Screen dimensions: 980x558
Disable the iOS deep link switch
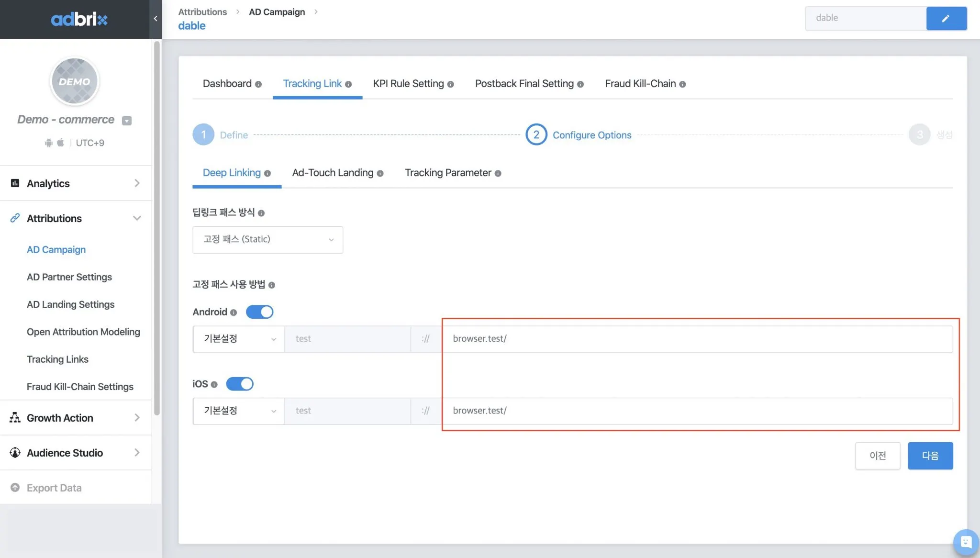point(240,384)
